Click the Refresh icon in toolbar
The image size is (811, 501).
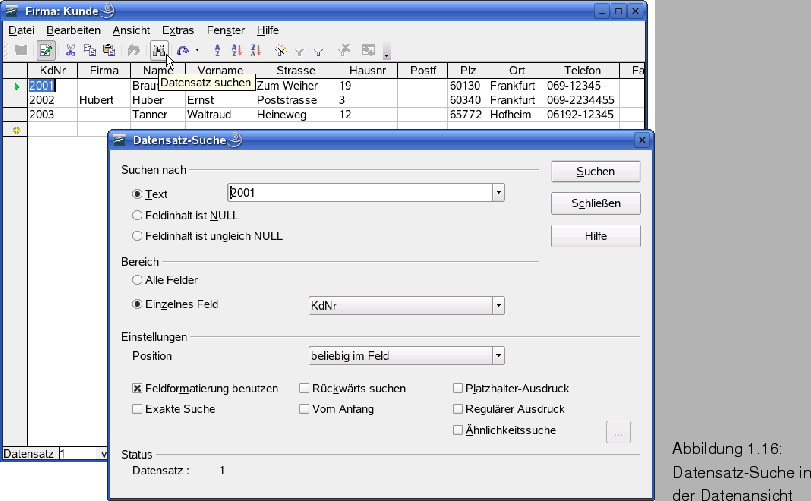[x=183, y=50]
